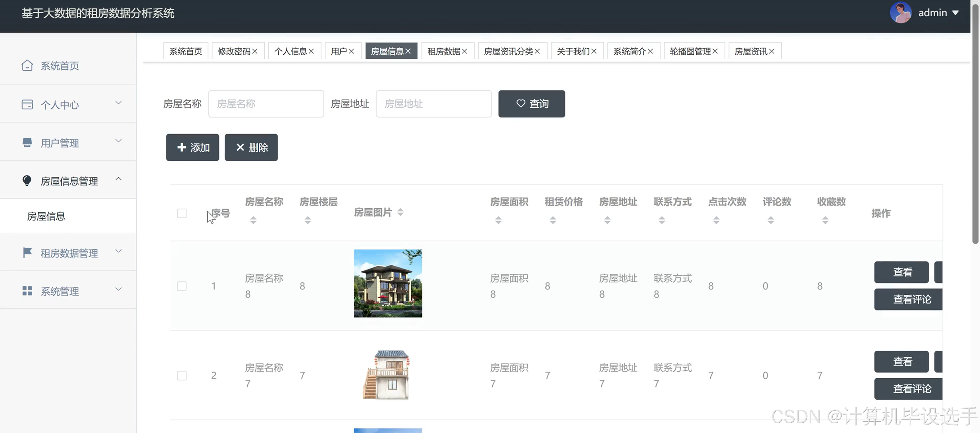980x433 pixels.
Task: Focus the 房屋地址 search input field
Action: [433, 103]
